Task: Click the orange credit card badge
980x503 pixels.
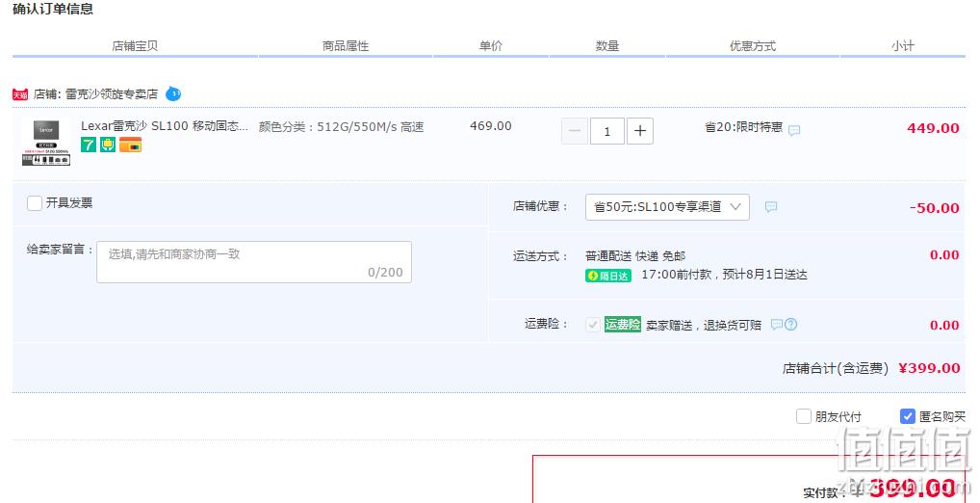Action: click(130, 146)
